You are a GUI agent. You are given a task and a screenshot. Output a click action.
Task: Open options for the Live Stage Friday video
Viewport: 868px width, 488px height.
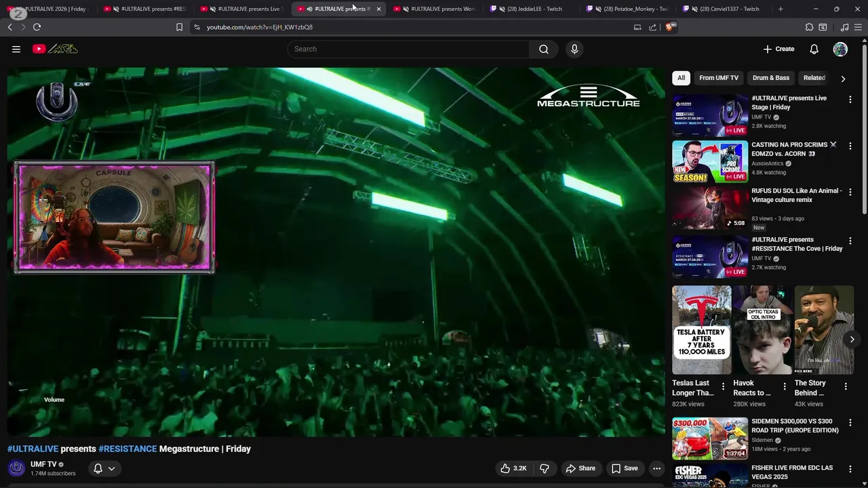[850, 100]
